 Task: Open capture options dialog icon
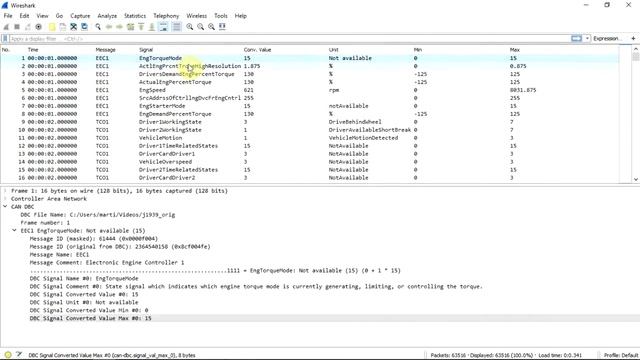(x=38, y=27)
